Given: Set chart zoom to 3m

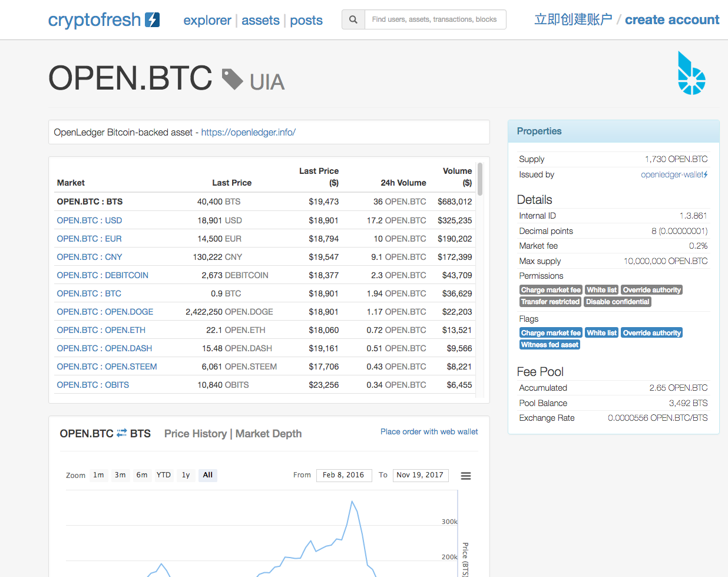Looking at the screenshot, I should point(120,475).
